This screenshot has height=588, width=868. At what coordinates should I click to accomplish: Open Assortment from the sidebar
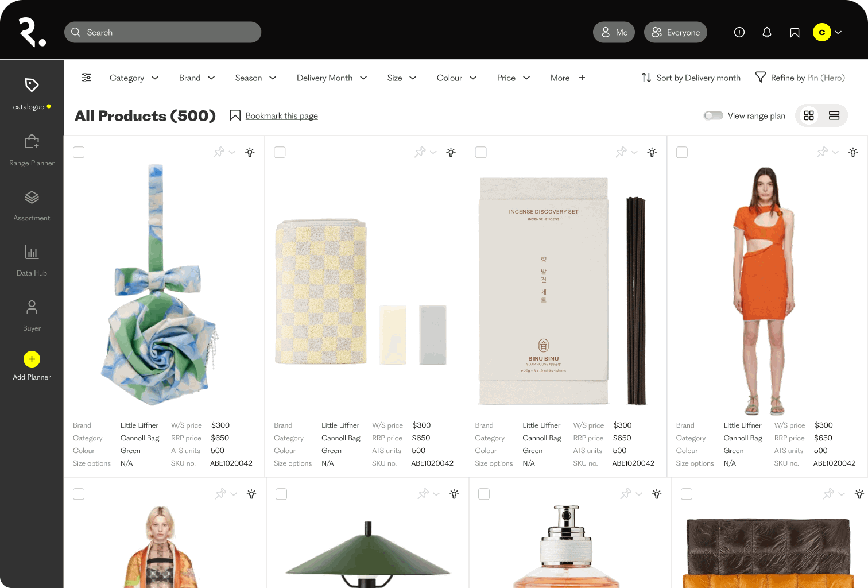tap(32, 206)
